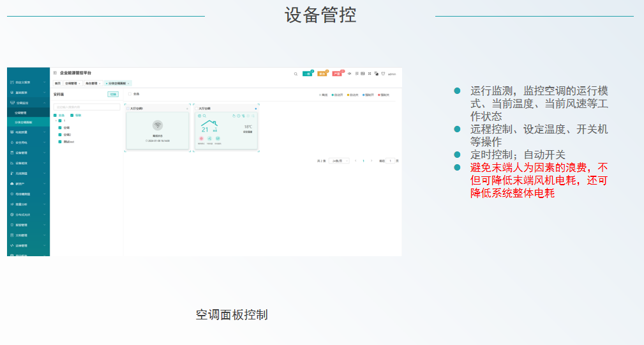Click the language translation icon in the header
The width and height of the screenshot is (644, 345).
pos(376,73)
